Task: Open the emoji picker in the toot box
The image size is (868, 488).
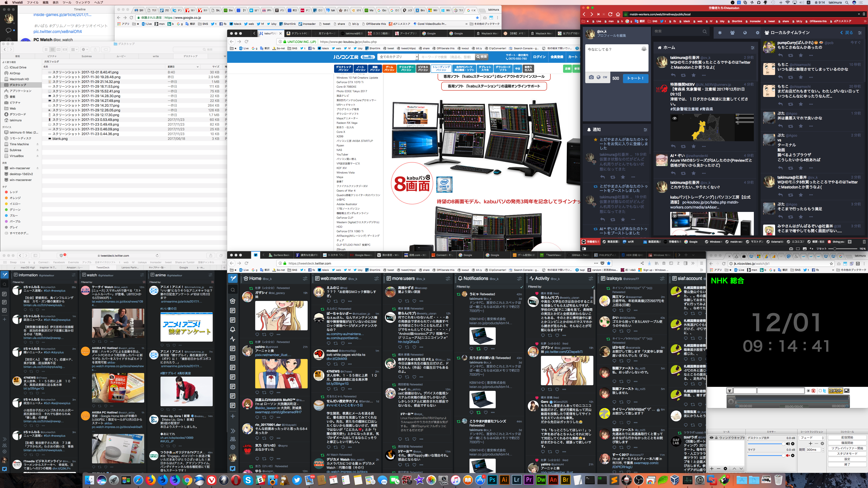Action: pos(644,49)
